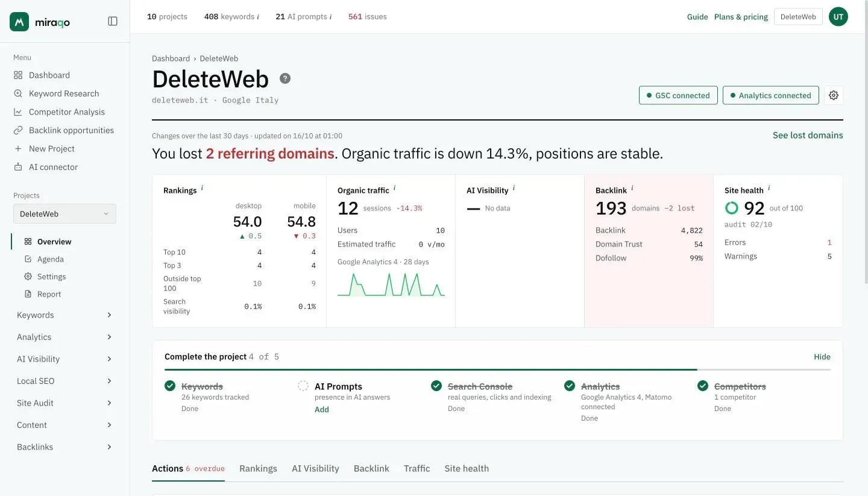Screen dimensions: 868x496
Task: Click the Errors count 1
Action: click(x=829, y=242)
